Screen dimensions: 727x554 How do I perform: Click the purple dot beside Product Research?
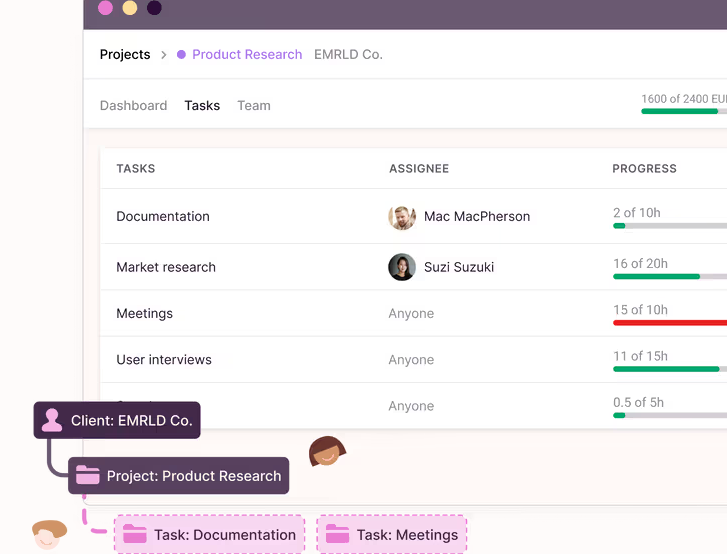pos(181,55)
